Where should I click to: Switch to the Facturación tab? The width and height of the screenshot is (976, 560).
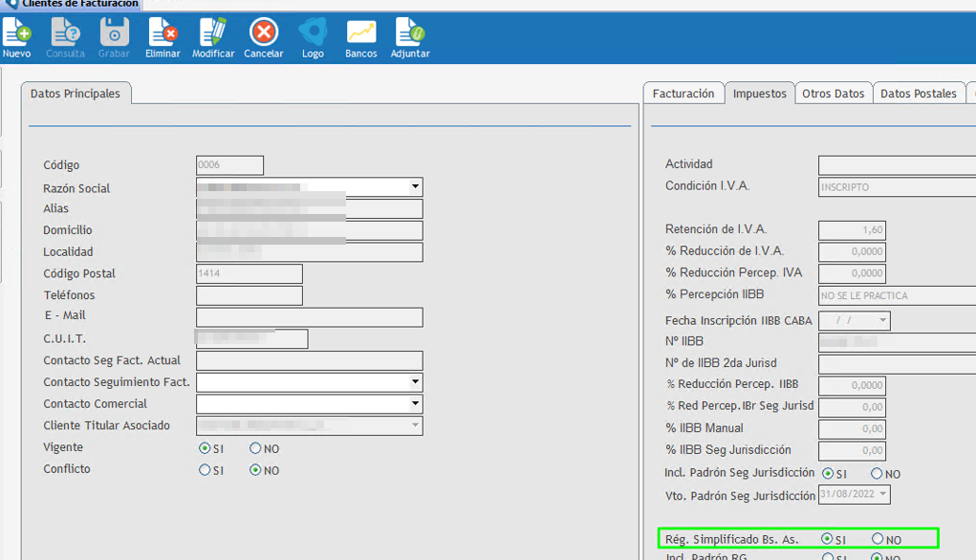(683, 94)
